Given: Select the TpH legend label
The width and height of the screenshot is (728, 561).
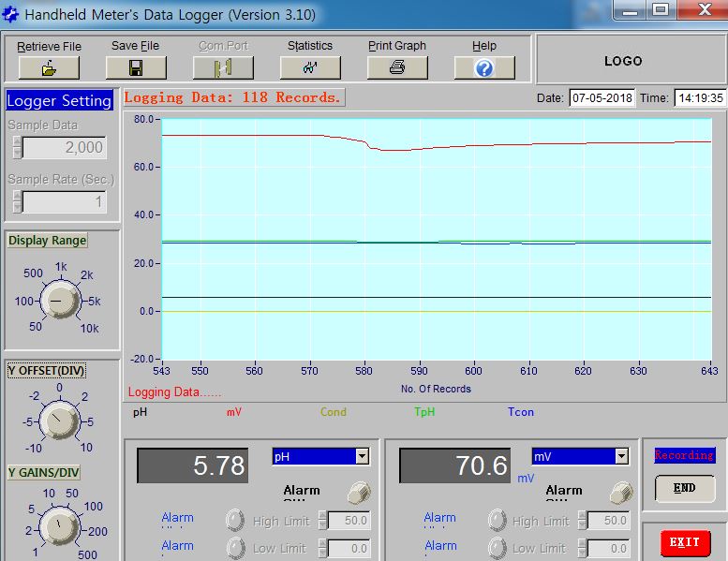Looking at the screenshot, I should pos(424,411).
